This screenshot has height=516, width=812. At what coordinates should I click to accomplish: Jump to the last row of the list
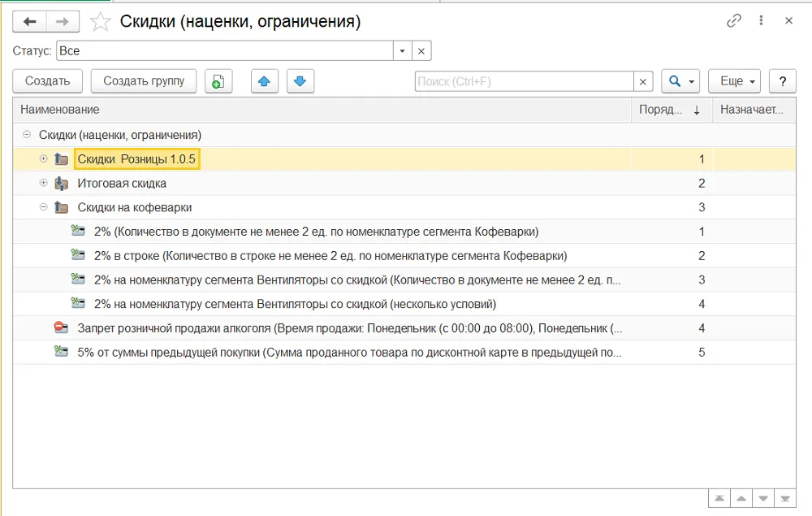[785, 498]
